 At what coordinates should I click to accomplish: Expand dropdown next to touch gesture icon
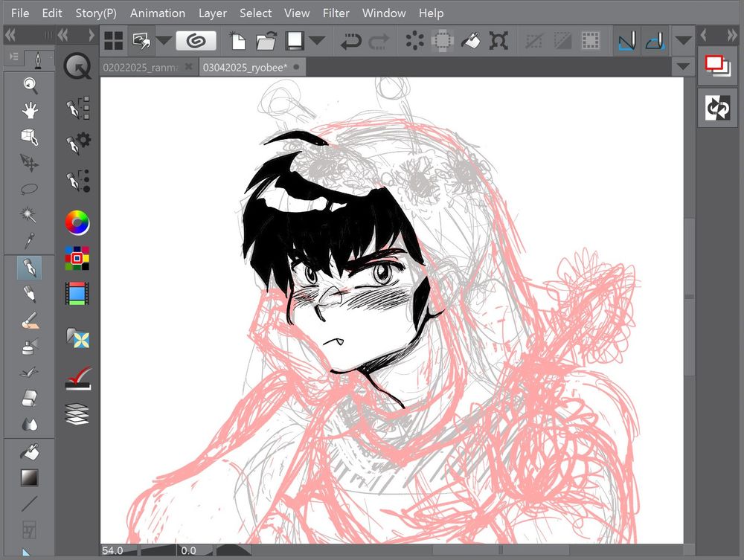164,41
